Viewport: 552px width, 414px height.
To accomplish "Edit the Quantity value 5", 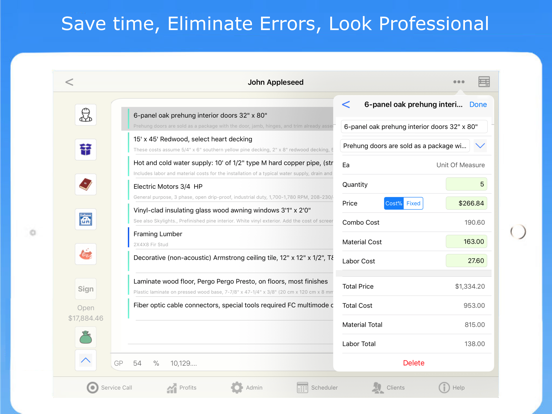I will click(466, 184).
